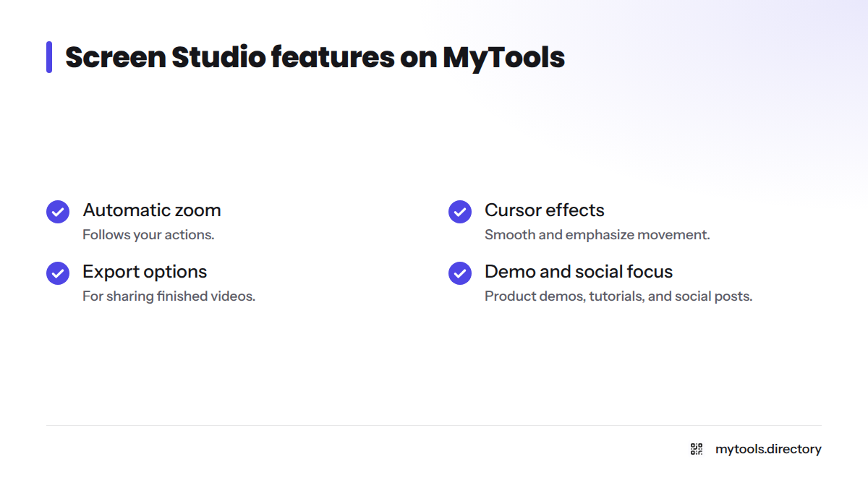
Task: Click the Demo and social focus heading
Action: (x=579, y=272)
